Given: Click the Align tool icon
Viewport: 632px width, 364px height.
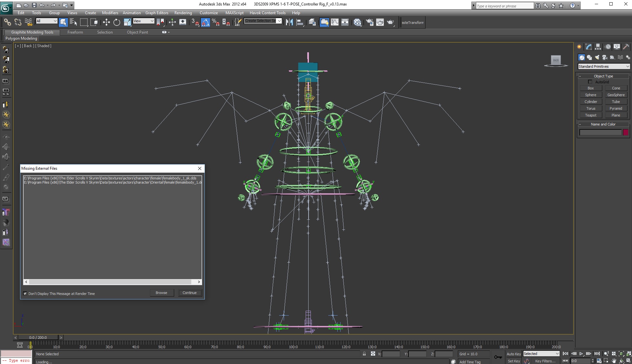Looking at the screenshot, I should (x=300, y=22).
